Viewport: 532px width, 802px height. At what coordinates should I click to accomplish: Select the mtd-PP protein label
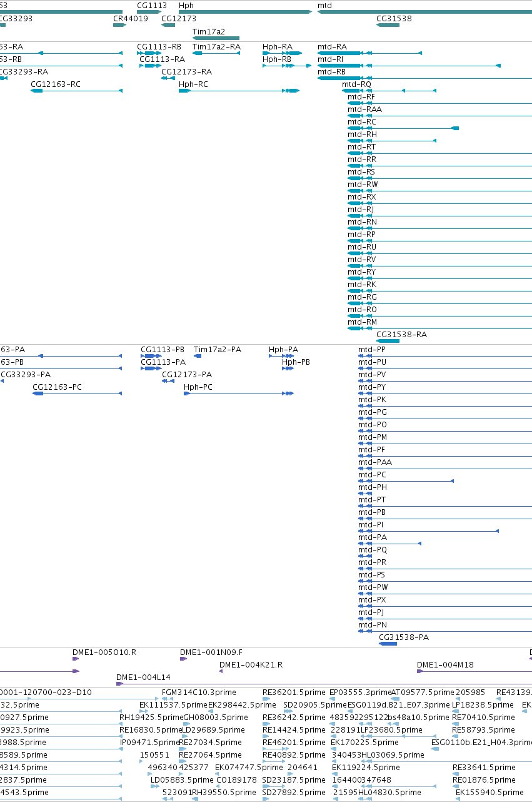pyautogui.click(x=372, y=350)
